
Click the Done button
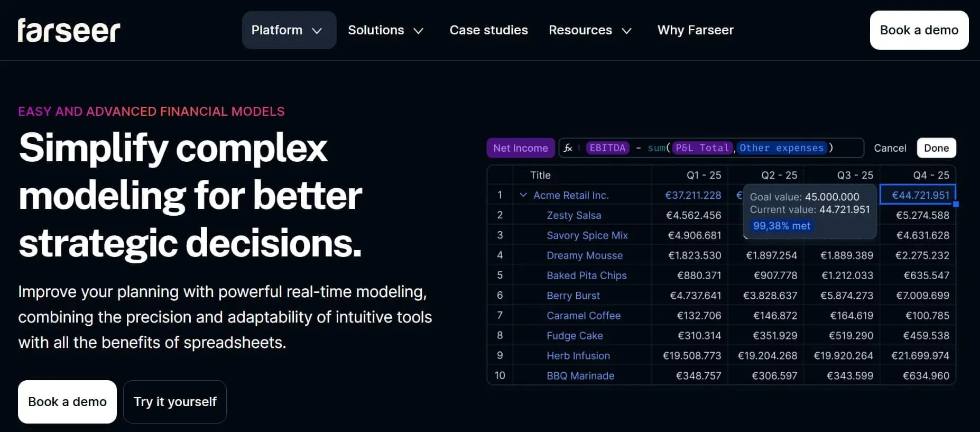[936, 148]
